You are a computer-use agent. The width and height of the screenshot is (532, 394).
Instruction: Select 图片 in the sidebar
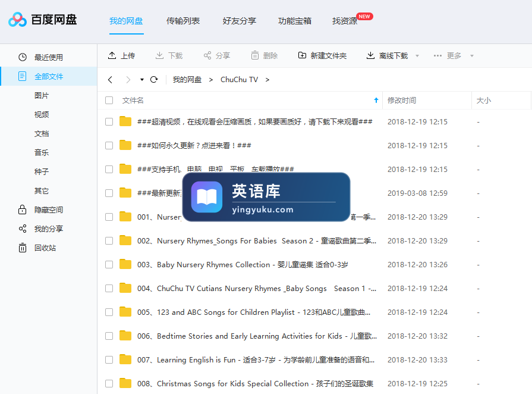[x=42, y=95]
